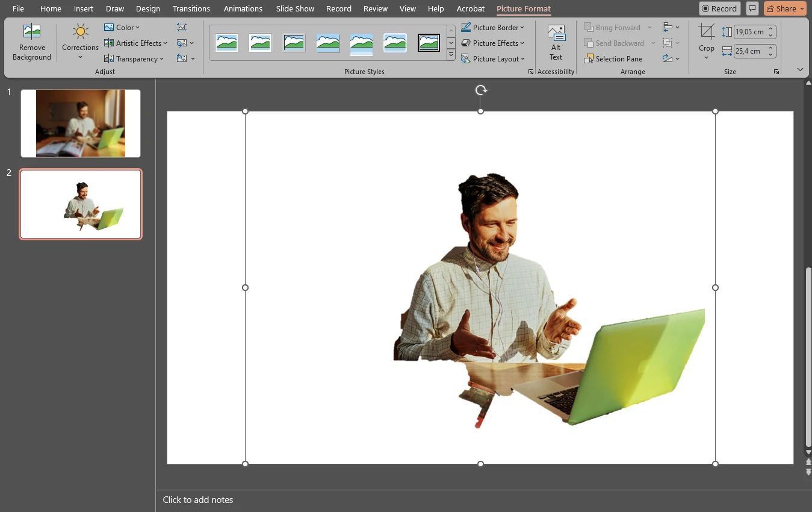Click the Crop tool icon
This screenshot has width=812, height=512.
707,33
